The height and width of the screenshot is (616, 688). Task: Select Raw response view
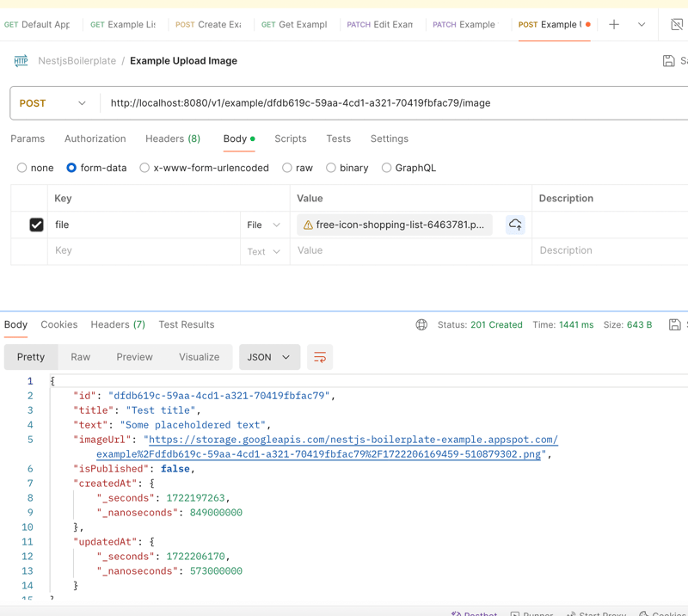[x=81, y=357]
